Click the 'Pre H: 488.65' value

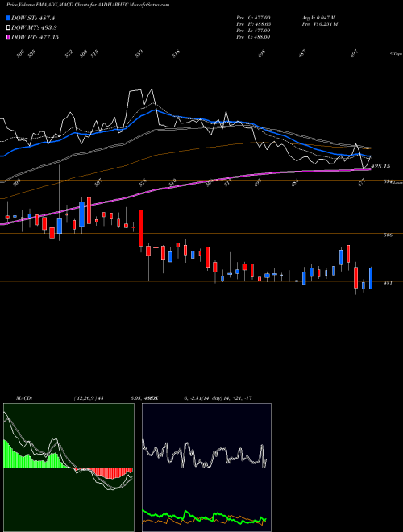click(253, 23)
